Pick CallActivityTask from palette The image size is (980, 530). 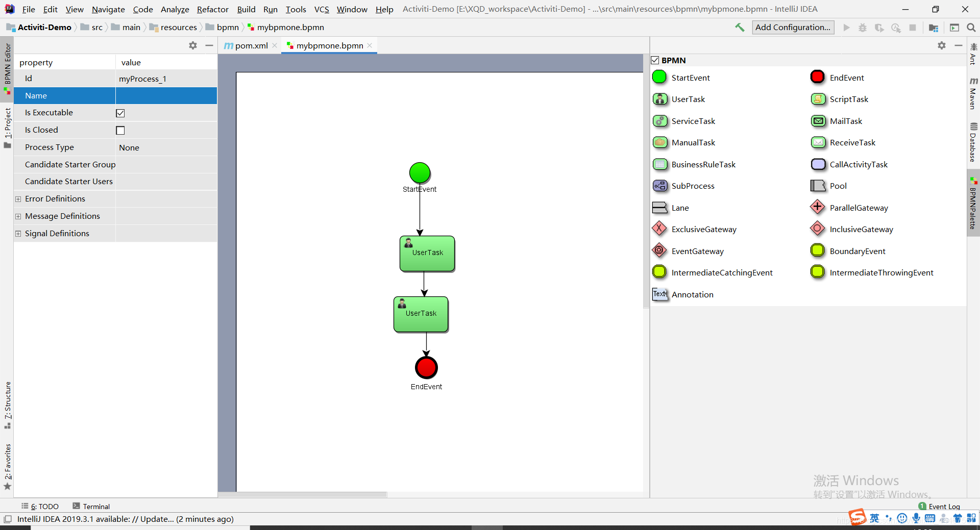[x=849, y=164]
